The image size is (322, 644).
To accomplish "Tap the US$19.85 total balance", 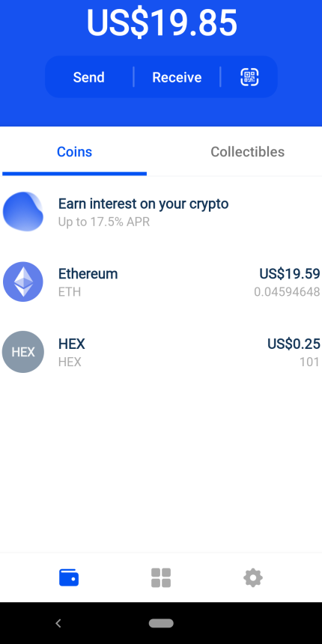I will [162, 23].
